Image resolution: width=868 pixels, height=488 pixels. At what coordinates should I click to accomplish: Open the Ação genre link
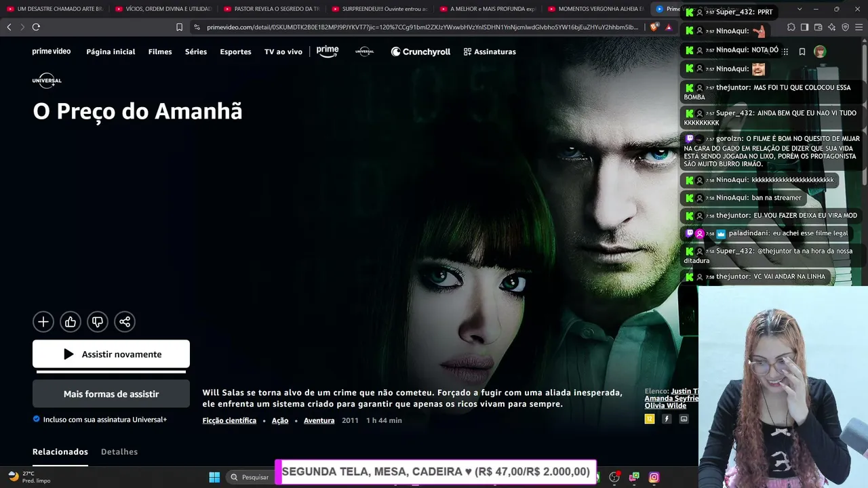pos(280,420)
